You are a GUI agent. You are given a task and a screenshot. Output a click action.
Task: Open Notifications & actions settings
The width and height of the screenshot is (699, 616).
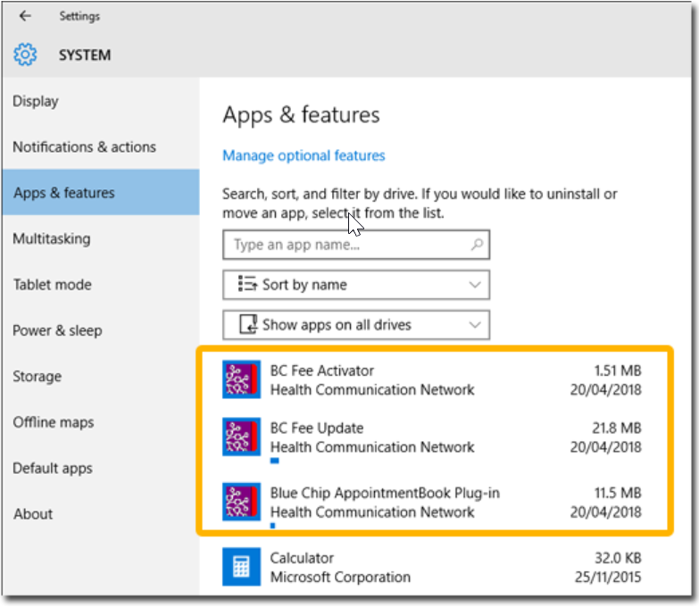pyautogui.click(x=101, y=146)
